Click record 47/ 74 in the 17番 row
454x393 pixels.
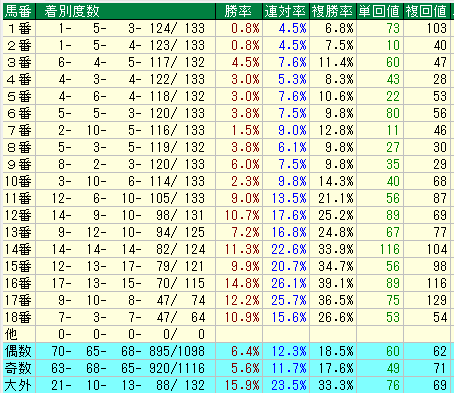[181, 301]
